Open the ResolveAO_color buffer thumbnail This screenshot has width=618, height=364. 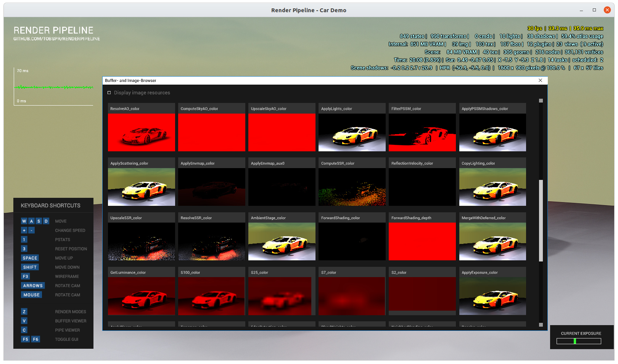click(142, 132)
